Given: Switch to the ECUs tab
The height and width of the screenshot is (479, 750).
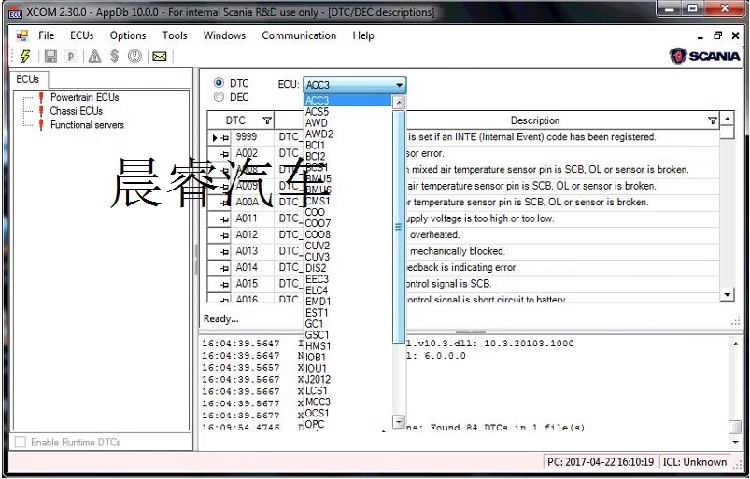Looking at the screenshot, I should (28, 79).
